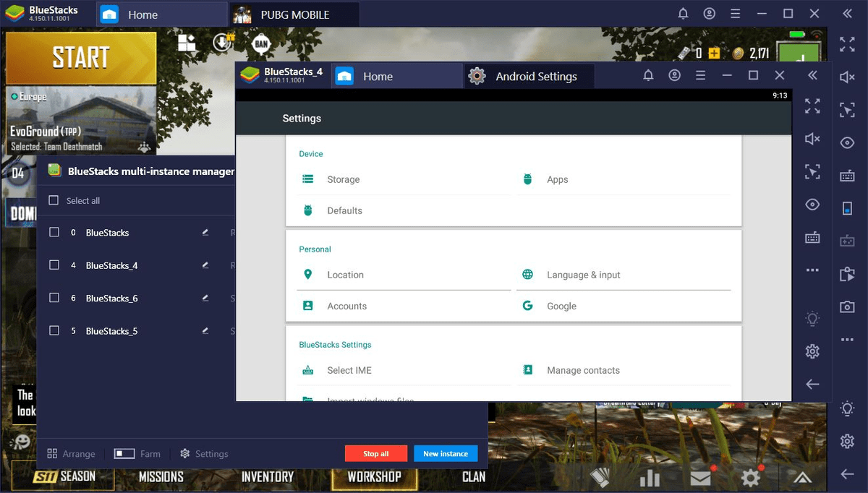The width and height of the screenshot is (868, 493).
Task: Tick the BlueStacks_4 instance checkbox
Action: click(54, 265)
